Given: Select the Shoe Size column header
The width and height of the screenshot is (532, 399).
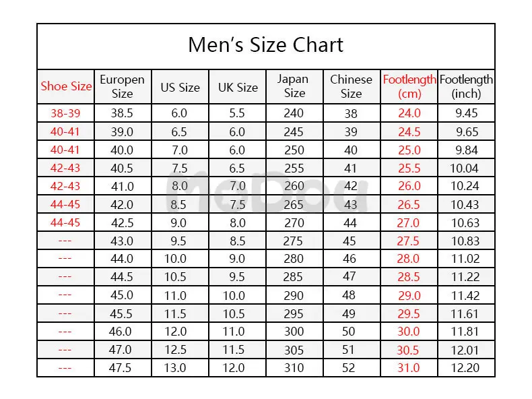Looking at the screenshot, I should (66, 86).
